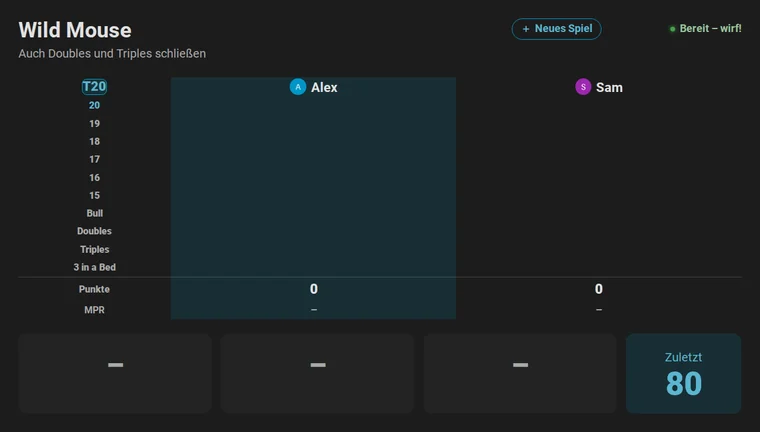The width and height of the screenshot is (760, 432).
Task: Click the Punkte row label
Action: click(x=94, y=289)
